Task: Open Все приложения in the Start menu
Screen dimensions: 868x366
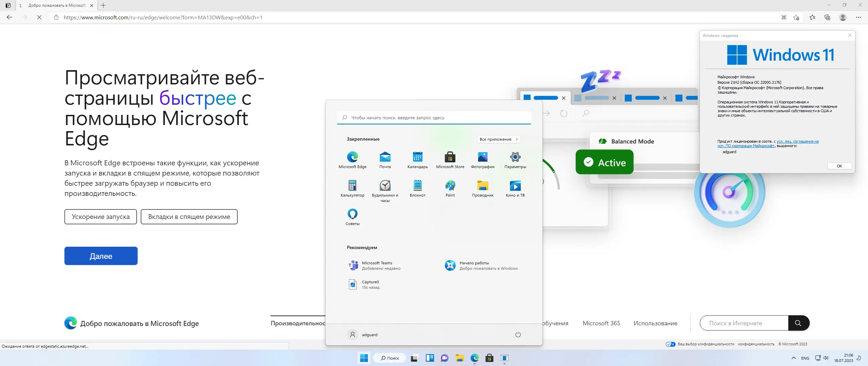Action: pyautogui.click(x=498, y=139)
